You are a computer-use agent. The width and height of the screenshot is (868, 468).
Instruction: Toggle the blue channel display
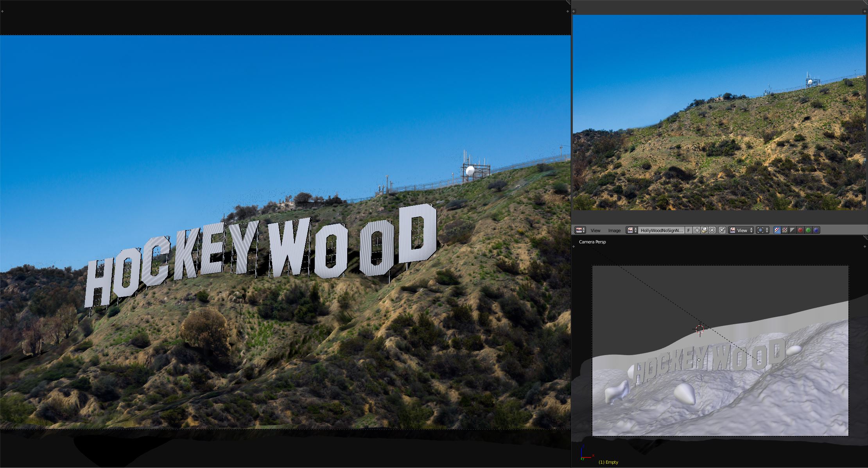(816, 230)
